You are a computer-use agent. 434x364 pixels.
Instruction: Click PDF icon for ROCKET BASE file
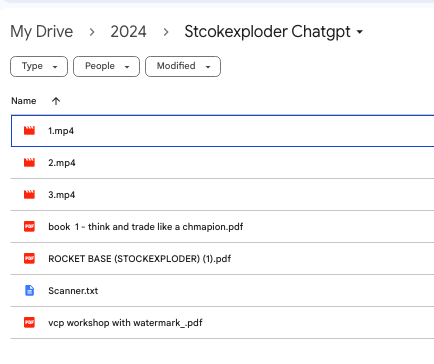coord(29,258)
